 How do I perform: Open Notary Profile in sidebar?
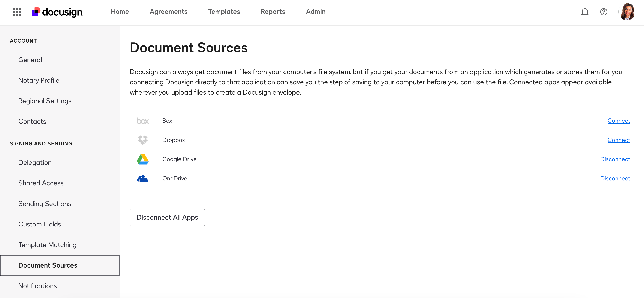click(39, 80)
